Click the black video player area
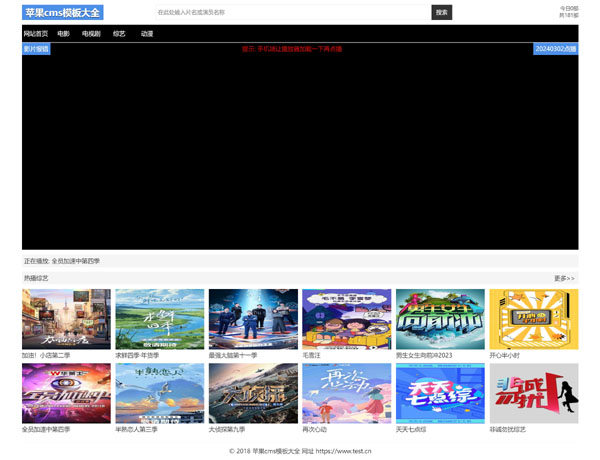The image size is (600, 460). click(x=300, y=150)
